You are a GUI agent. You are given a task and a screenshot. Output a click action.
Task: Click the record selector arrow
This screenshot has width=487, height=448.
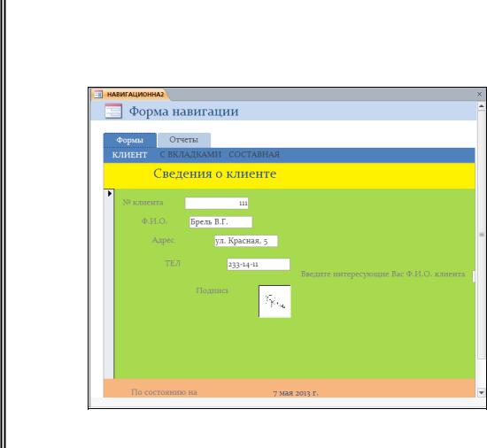tap(109, 193)
